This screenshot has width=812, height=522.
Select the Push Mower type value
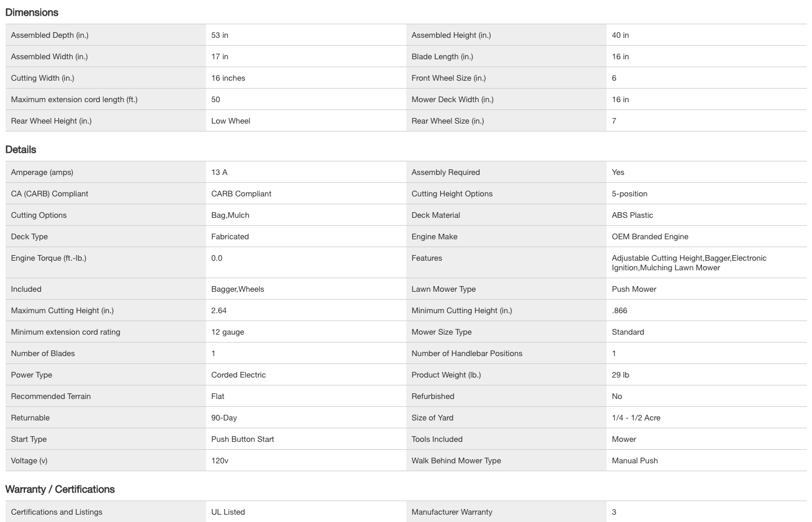(x=634, y=289)
